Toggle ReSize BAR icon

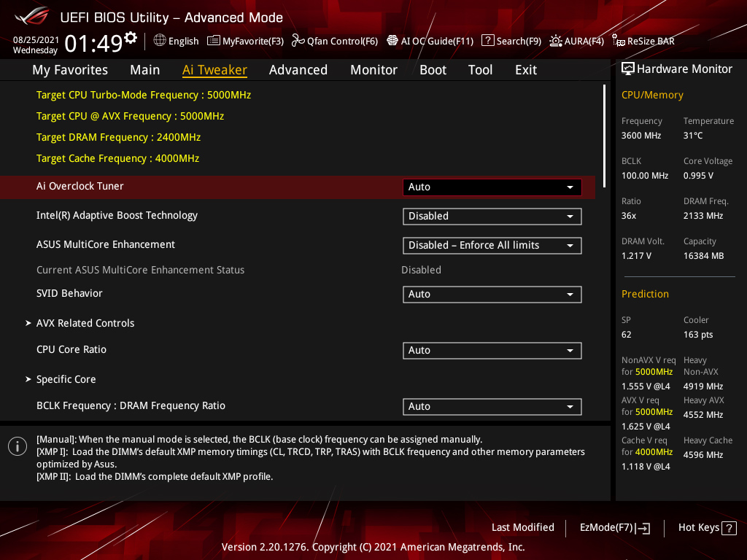619,41
